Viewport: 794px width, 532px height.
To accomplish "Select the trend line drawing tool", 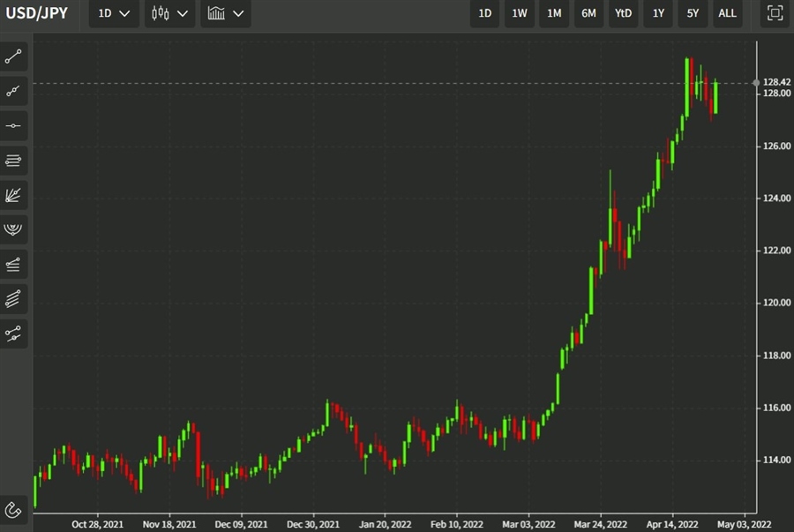I will (x=13, y=56).
